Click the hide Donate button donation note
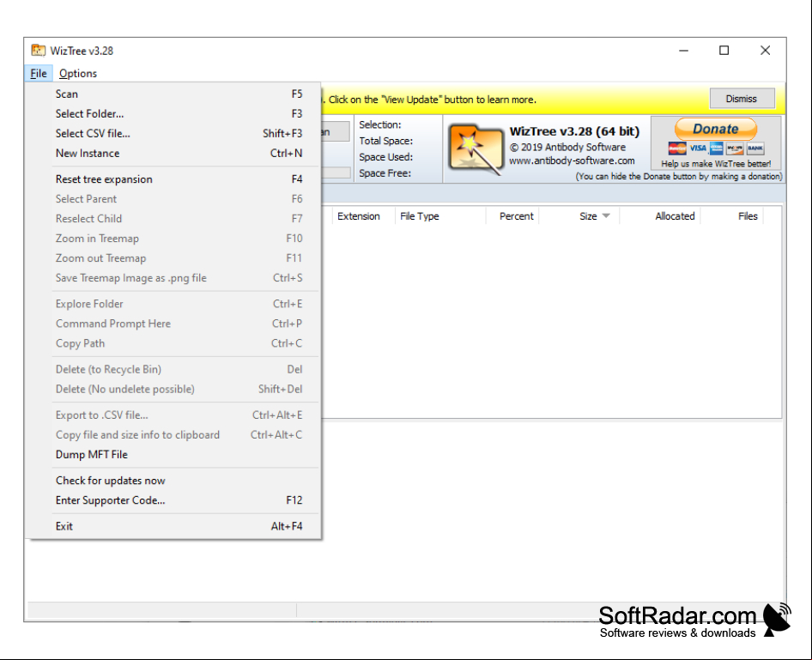Screen dimensions: 812x660 click(x=679, y=176)
